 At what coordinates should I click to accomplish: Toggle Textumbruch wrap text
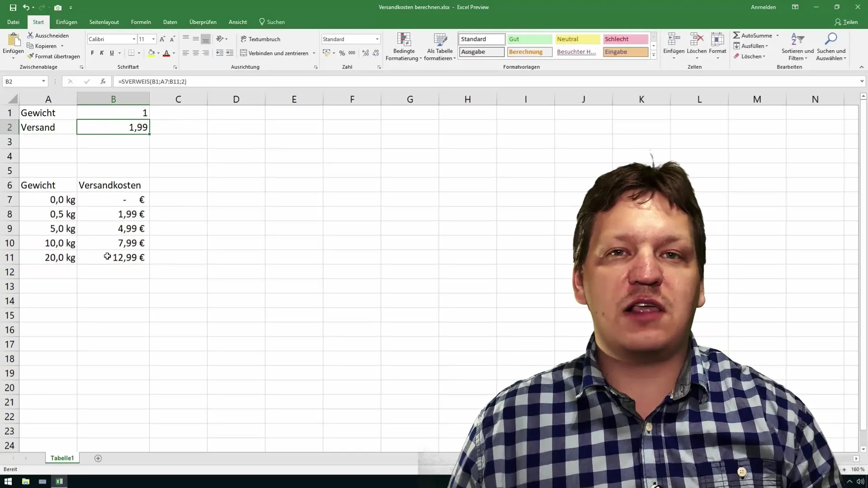(260, 39)
